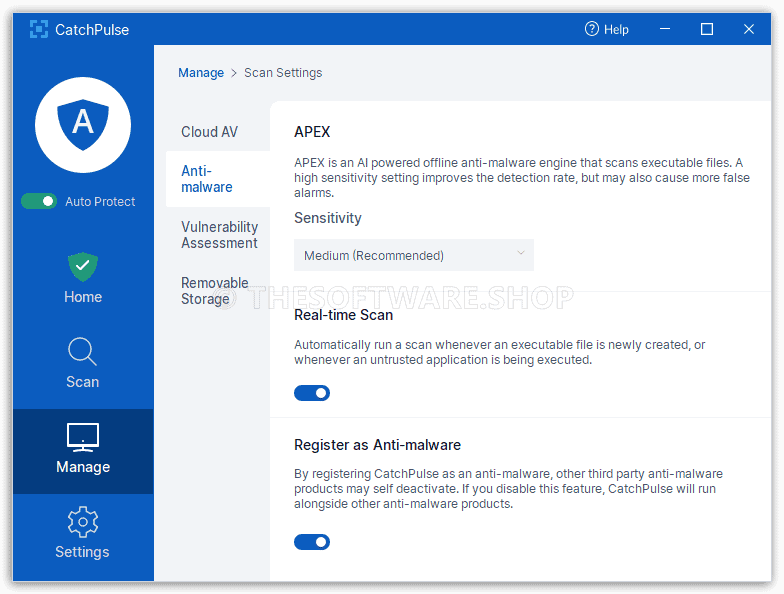Disable the Real-time Scan toggle
The image size is (784, 594).
click(x=312, y=393)
